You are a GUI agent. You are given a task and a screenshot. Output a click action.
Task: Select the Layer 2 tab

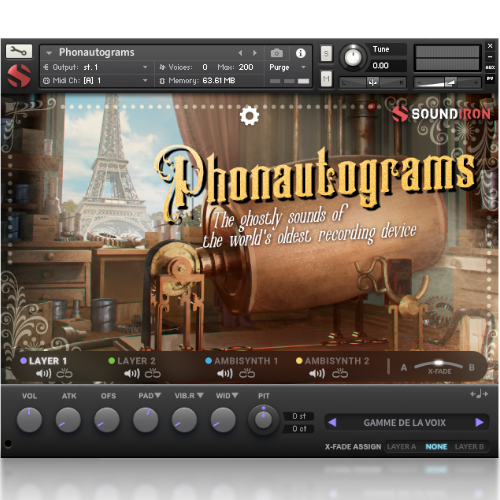pos(132,361)
